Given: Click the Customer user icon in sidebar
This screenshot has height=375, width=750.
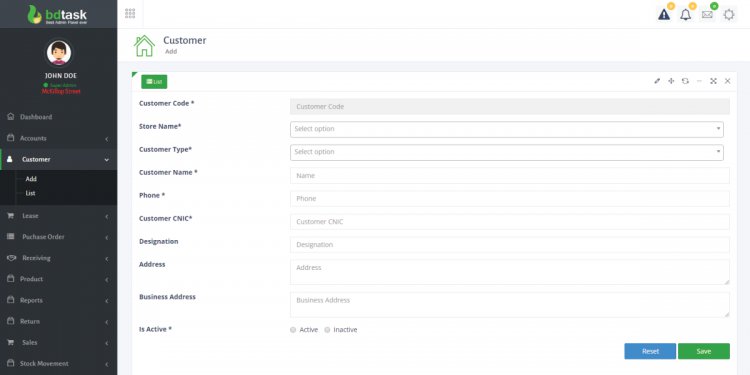Looking at the screenshot, I should 10,159.
